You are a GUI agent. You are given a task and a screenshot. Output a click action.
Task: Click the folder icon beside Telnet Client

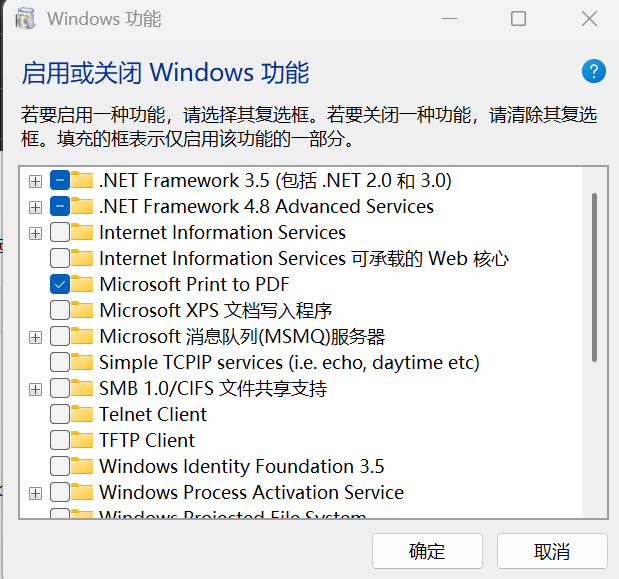(x=82, y=414)
